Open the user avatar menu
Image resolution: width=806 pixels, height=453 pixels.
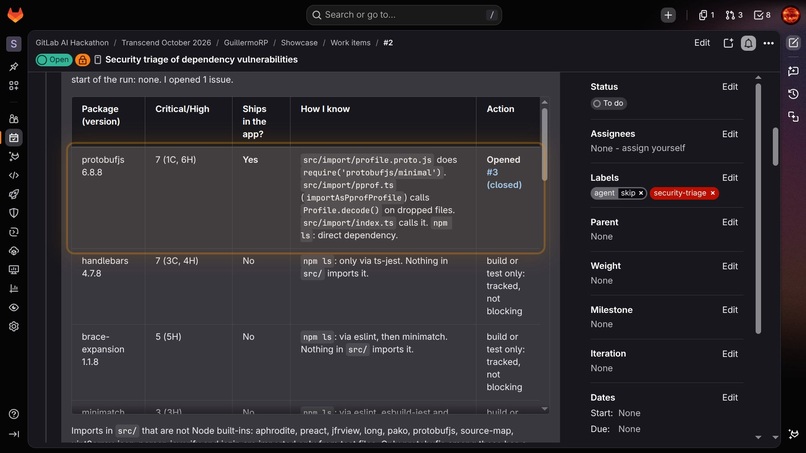[791, 15]
